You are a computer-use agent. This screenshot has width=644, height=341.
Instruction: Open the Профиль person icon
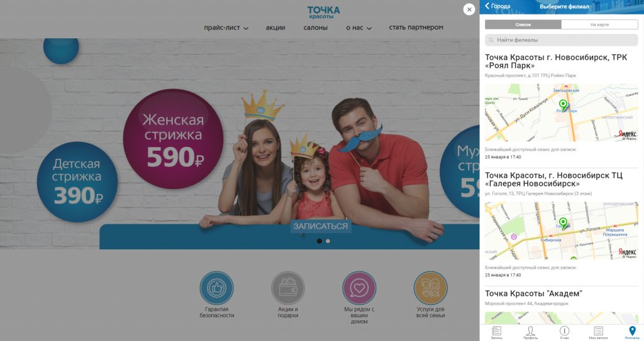click(530, 331)
